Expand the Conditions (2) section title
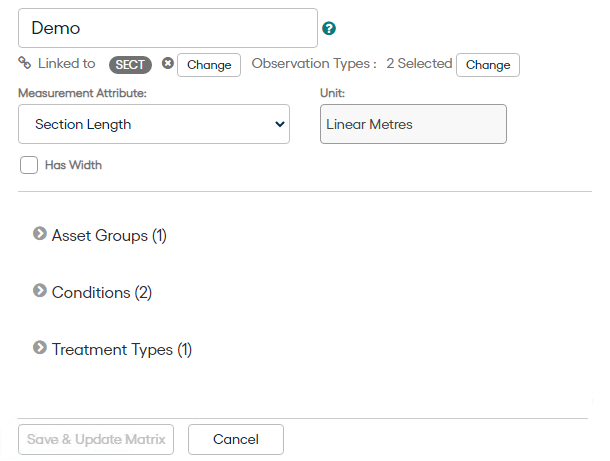 [x=102, y=293]
